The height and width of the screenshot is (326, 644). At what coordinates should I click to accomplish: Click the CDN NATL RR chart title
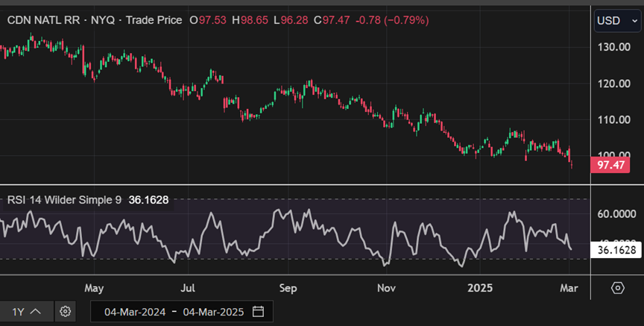[x=44, y=20]
